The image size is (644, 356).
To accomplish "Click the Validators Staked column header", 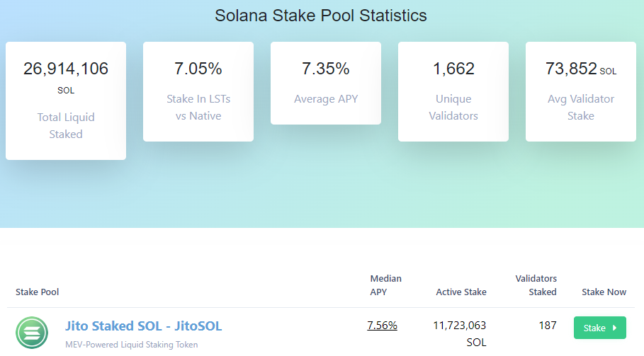I will [536, 285].
